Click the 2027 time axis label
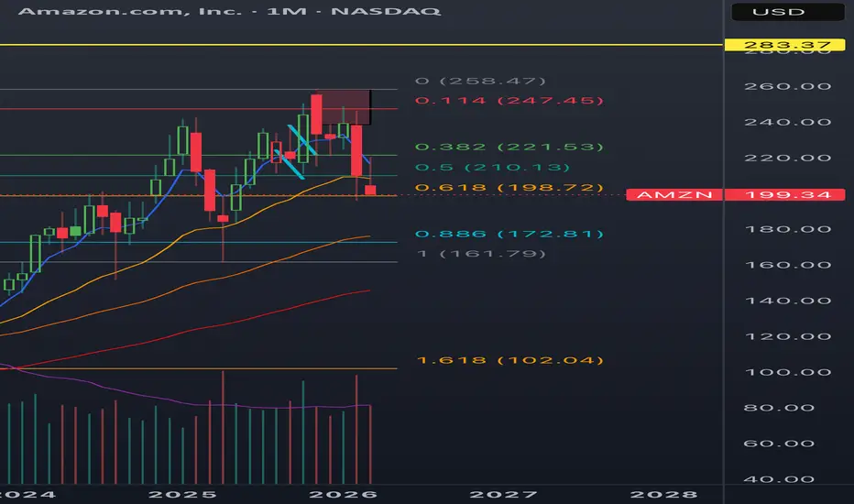 (x=503, y=495)
